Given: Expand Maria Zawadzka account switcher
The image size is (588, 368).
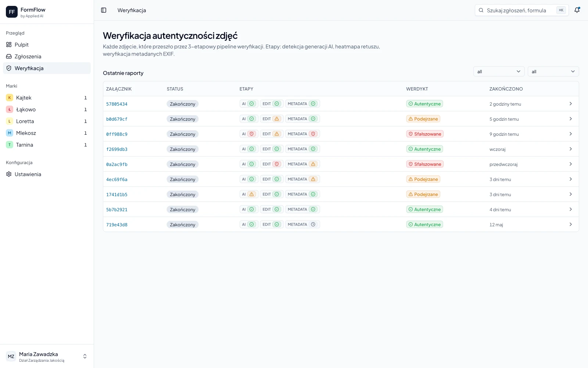Looking at the screenshot, I should (85, 356).
